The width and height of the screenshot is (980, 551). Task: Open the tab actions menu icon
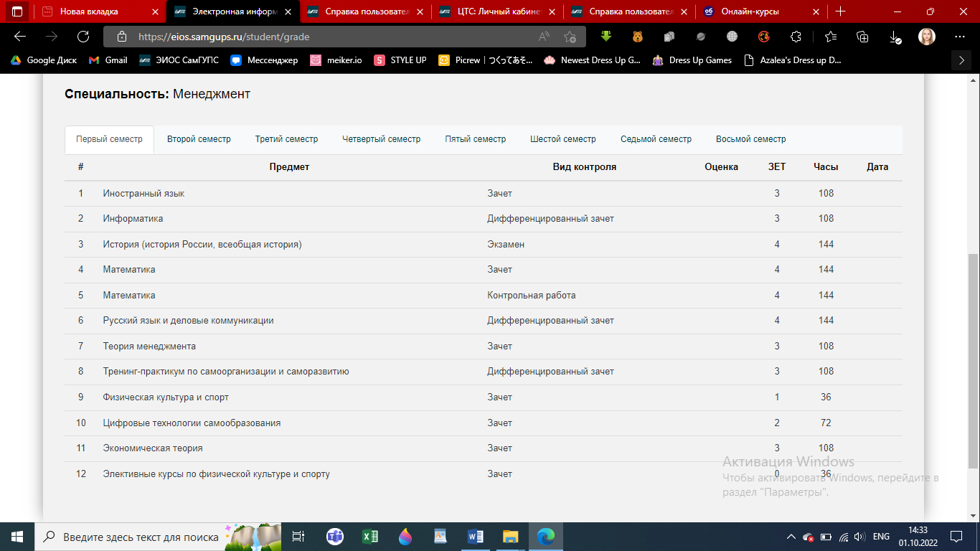pos(17,11)
